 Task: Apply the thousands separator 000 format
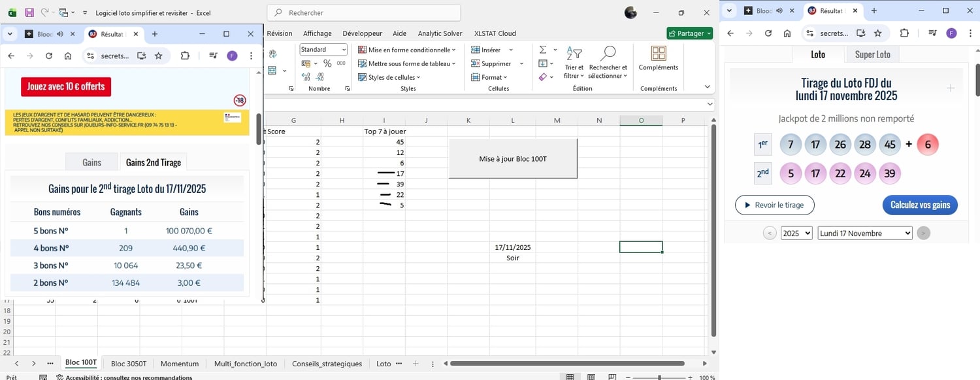[342, 63]
